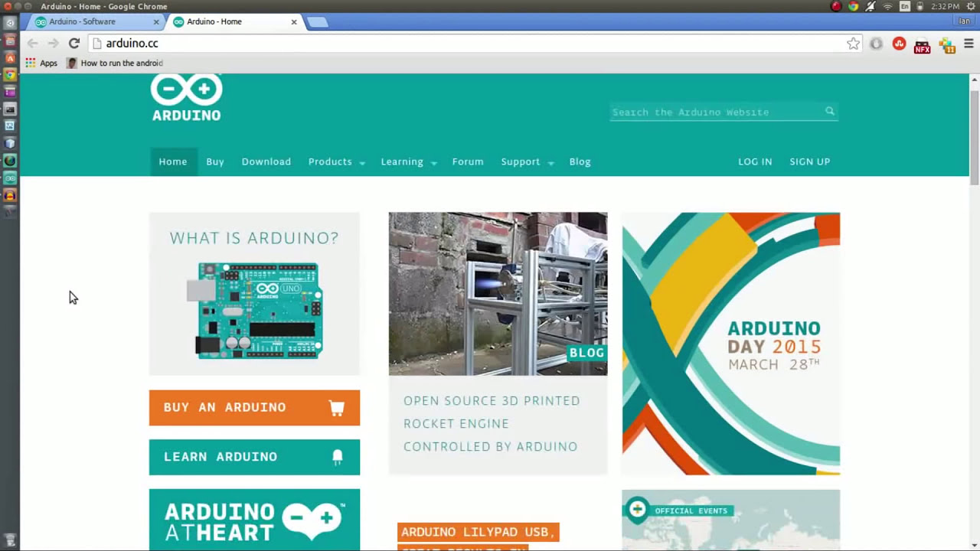Close the Arduino - Home tab
This screenshot has width=980, height=551.
[x=293, y=21]
